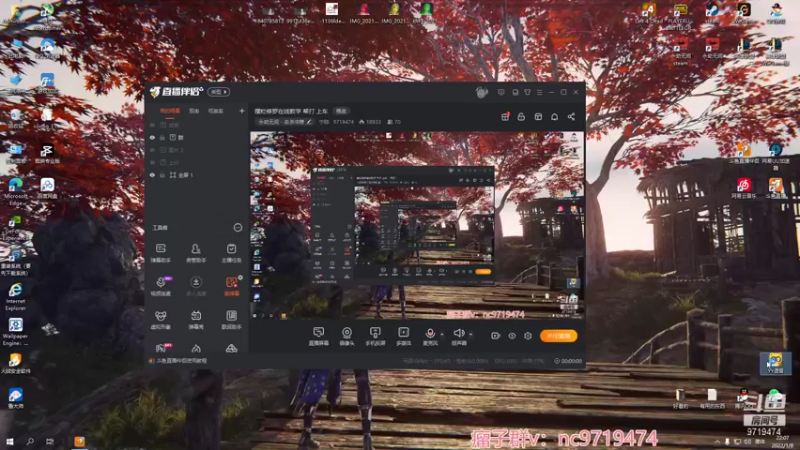The height and width of the screenshot is (450, 800).
Task: Click the 修改 button beside stream title
Action: tap(341, 111)
